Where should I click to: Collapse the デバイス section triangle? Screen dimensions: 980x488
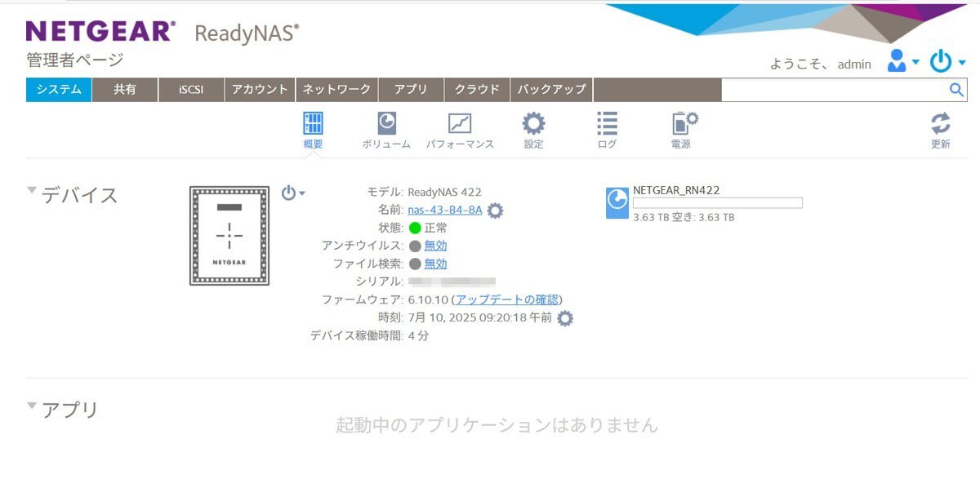click(x=32, y=190)
